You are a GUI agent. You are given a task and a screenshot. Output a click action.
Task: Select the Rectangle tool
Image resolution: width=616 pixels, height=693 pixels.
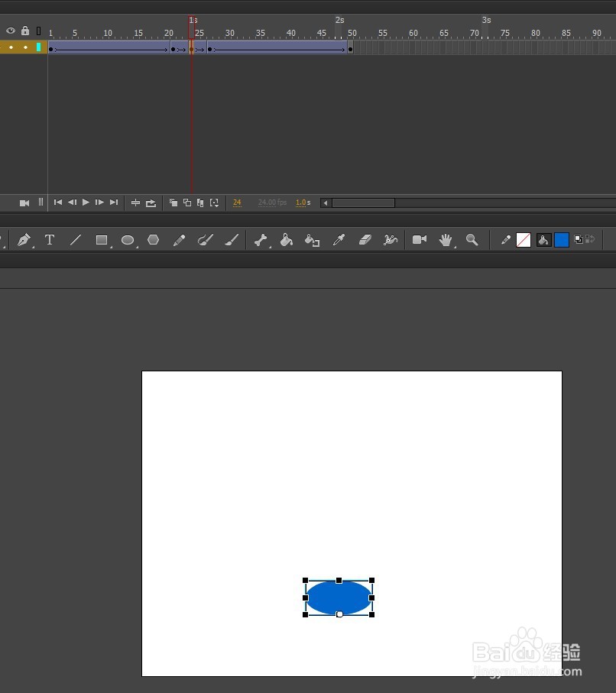coord(102,240)
